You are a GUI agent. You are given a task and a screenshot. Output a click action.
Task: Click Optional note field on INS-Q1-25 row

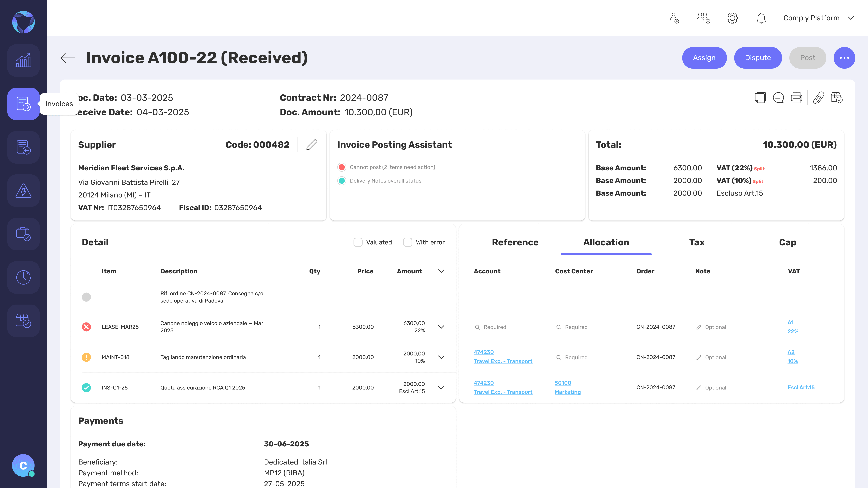click(x=711, y=388)
